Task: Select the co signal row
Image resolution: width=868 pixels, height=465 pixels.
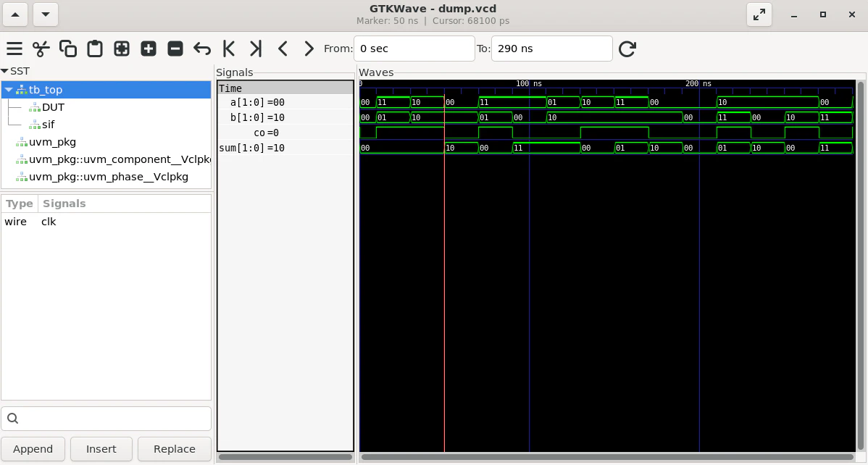Action: click(285, 133)
